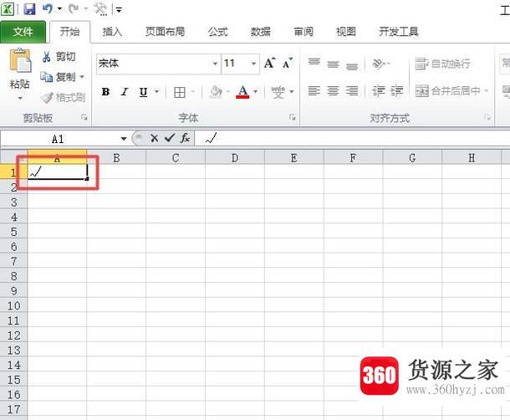Set middle vertical alignment
Viewport: 510px width, 420px height.
click(x=333, y=63)
